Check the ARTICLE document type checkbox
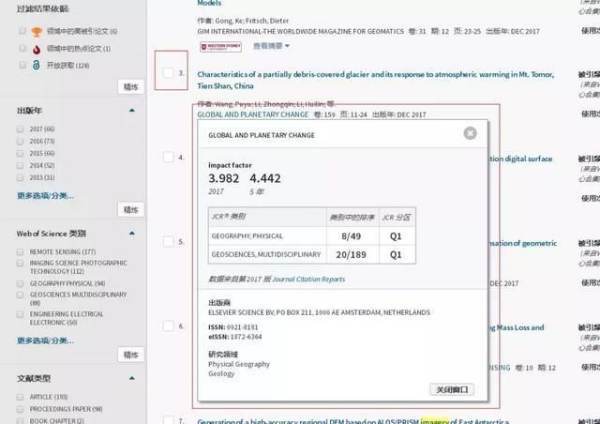This screenshot has height=424, width=600. (x=20, y=397)
